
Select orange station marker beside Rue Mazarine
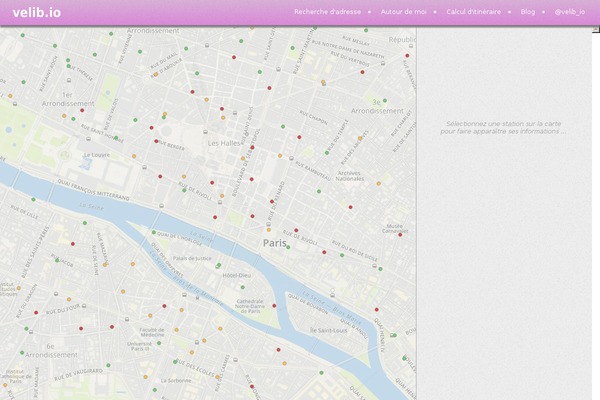[x=104, y=264]
